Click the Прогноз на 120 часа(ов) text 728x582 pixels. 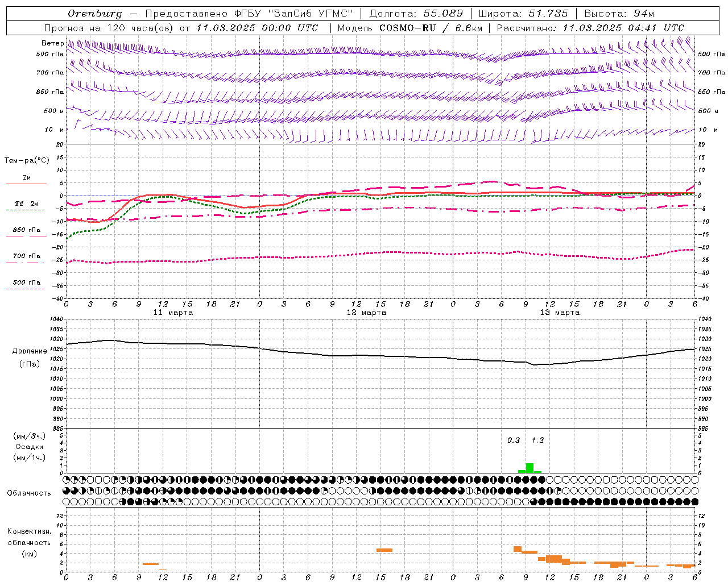click(x=109, y=28)
